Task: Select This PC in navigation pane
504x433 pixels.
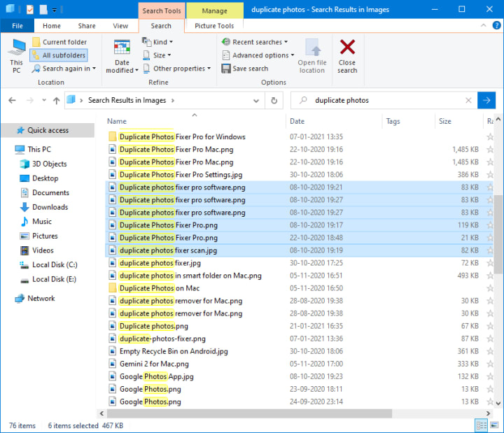Action: [x=33, y=150]
